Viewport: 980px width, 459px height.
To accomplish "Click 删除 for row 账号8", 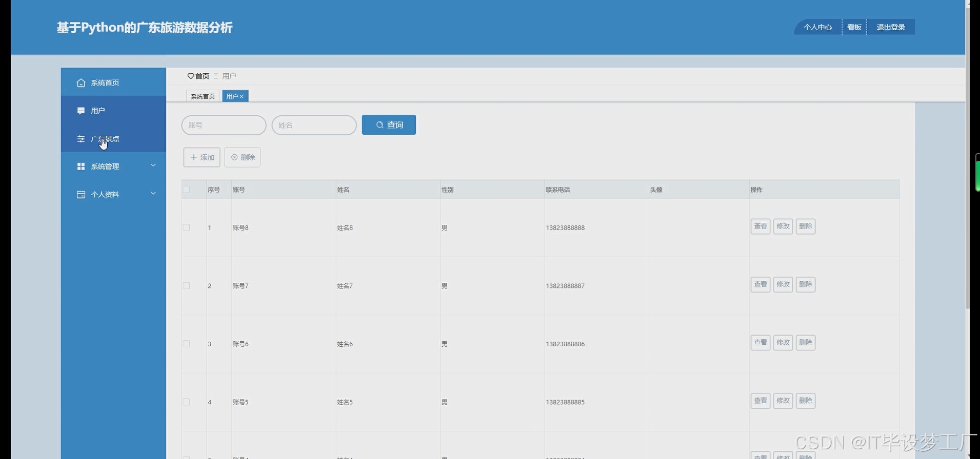I will tap(806, 226).
